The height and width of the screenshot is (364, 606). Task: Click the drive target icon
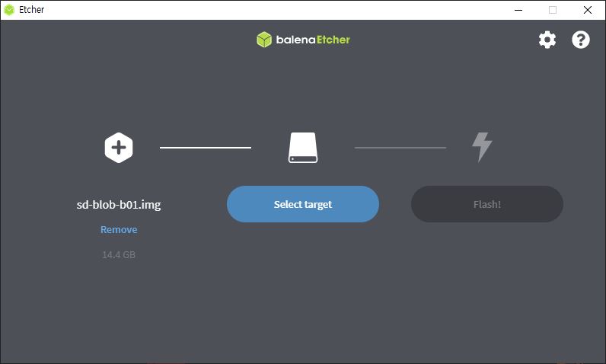(303, 148)
